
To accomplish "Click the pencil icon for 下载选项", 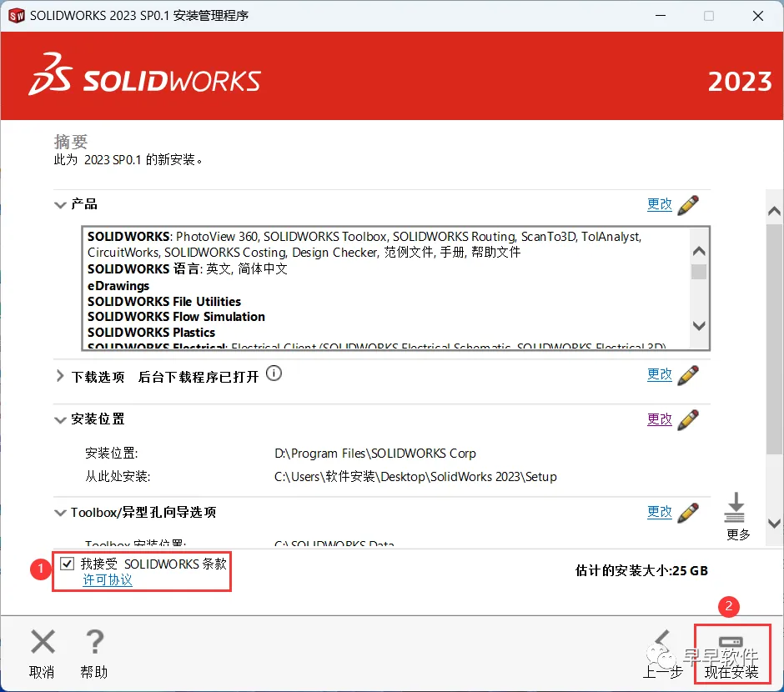I will [688, 375].
